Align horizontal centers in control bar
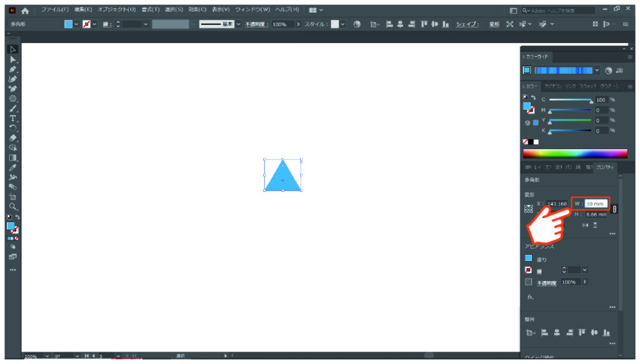 point(401,24)
